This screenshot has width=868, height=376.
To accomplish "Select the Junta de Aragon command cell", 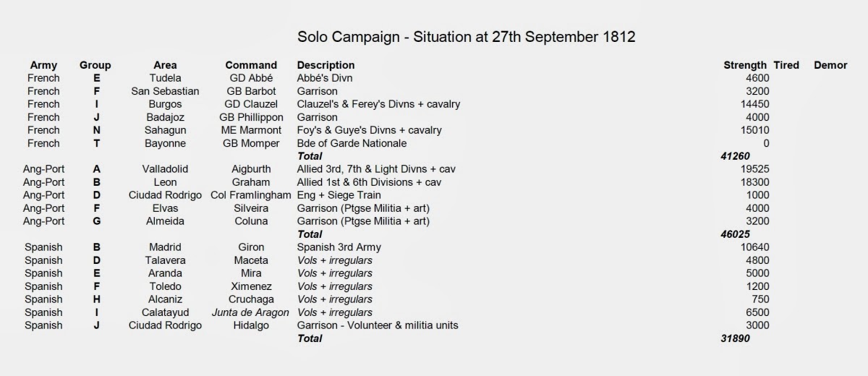I will tap(251, 312).
